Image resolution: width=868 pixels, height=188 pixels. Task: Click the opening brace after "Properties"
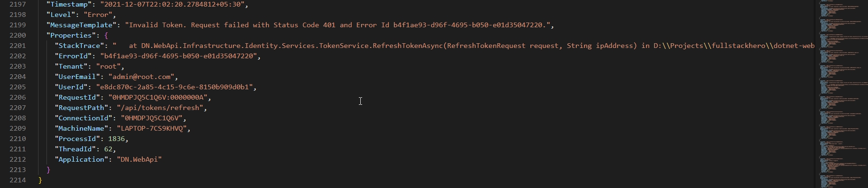[x=107, y=35]
